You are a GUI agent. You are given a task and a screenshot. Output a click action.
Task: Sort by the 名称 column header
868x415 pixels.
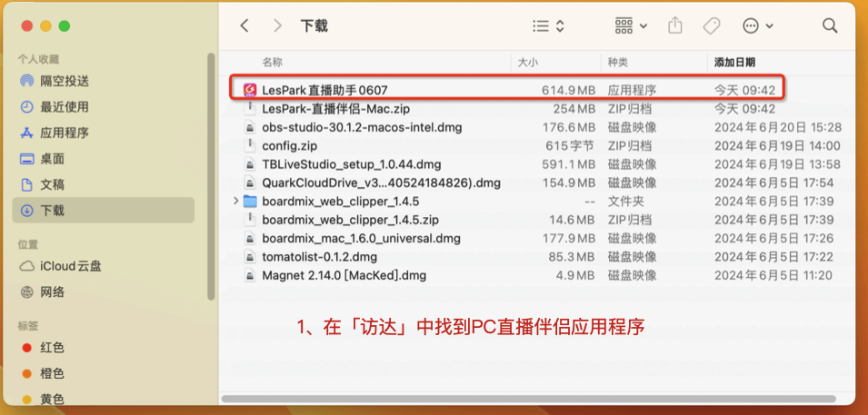272,63
